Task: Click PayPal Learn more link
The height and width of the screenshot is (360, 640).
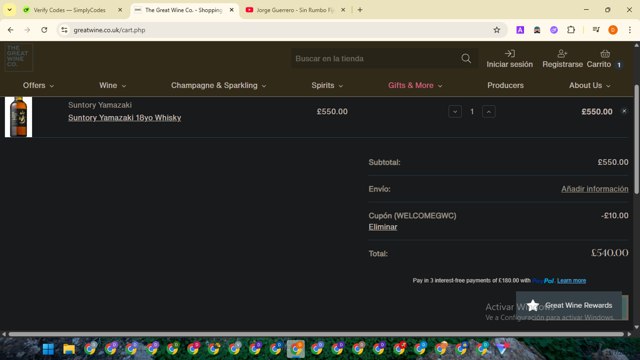Action: click(571, 280)
